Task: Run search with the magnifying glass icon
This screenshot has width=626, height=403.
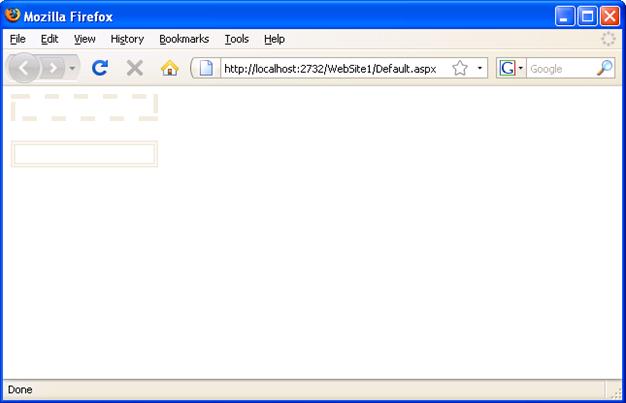Action: coord(604,68)
